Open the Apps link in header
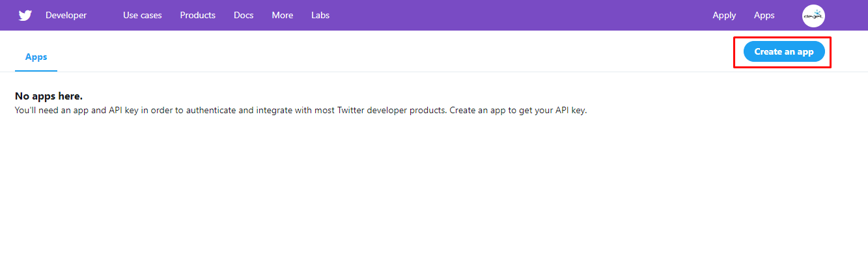868x270 pixels. pyautogui.click(x=764, y=15)
